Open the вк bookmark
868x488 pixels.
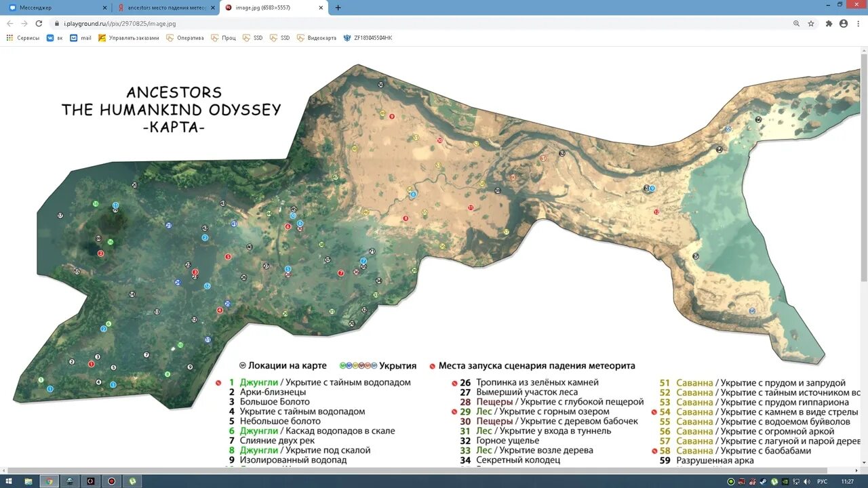[54, 38]
